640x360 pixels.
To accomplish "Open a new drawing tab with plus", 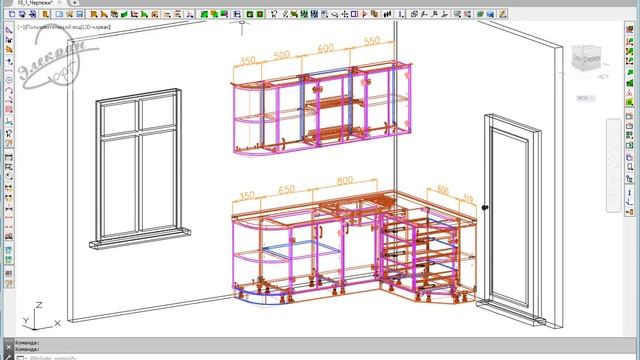I will (74, 2).
